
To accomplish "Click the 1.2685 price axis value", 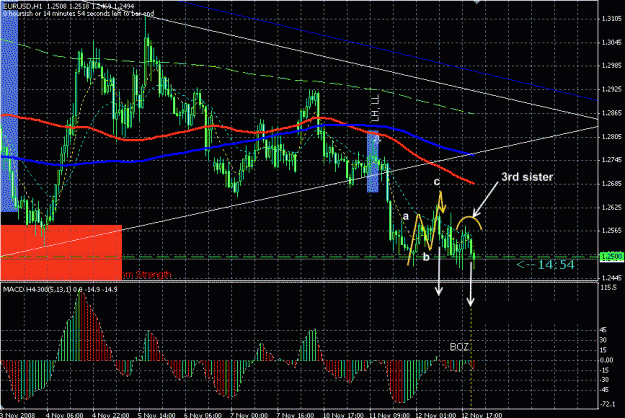I will (x=611, y=184).
